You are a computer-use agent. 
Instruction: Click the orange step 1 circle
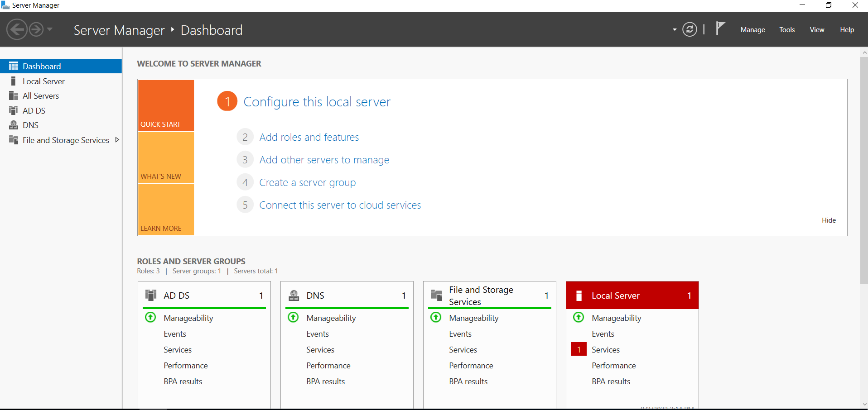pos(227,101)
